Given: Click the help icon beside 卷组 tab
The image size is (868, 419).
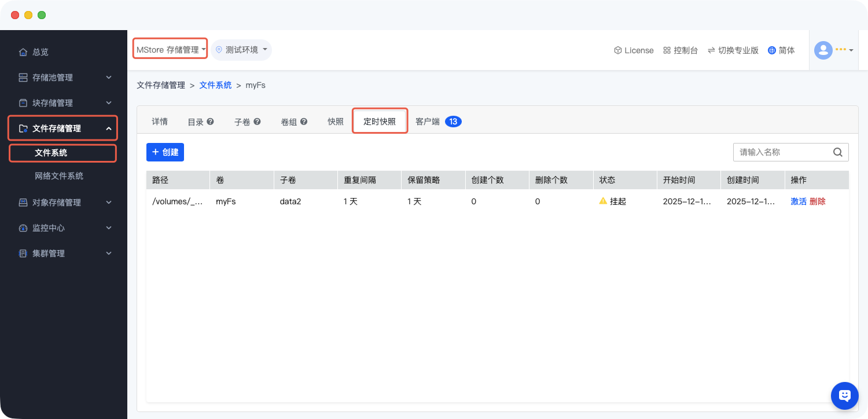Looking at the screenshot, I should pyautogui.click(x=303, y=122).
